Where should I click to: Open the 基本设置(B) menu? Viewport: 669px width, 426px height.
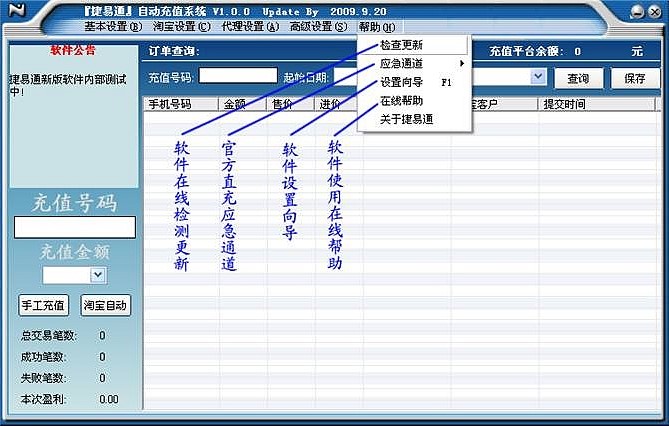coord(113,26)
